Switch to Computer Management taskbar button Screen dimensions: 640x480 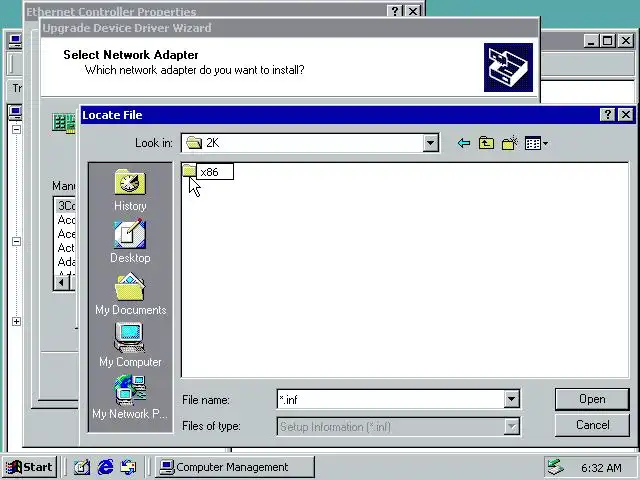click(235, 467)
